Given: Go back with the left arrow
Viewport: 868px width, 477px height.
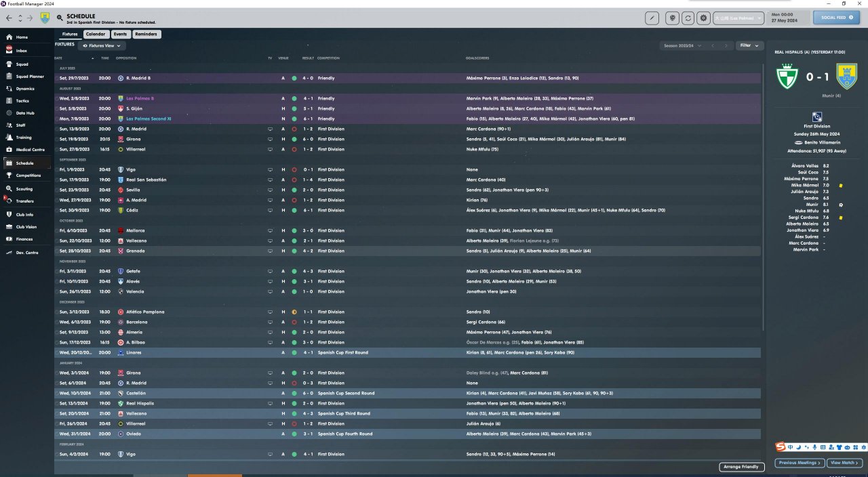Looking at the screenshot, I should pyautogui.click(x=8, y=18).
